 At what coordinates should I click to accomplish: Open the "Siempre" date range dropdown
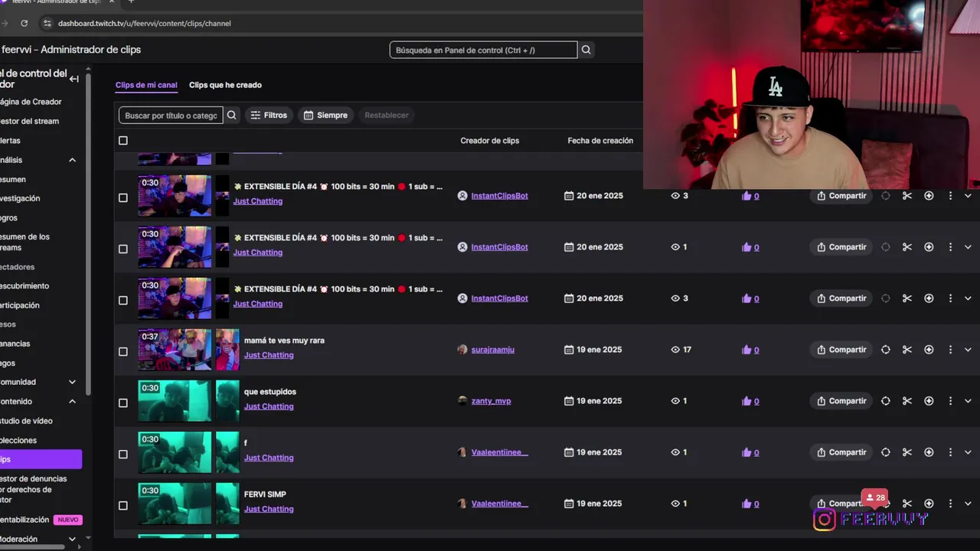point(325,115)
